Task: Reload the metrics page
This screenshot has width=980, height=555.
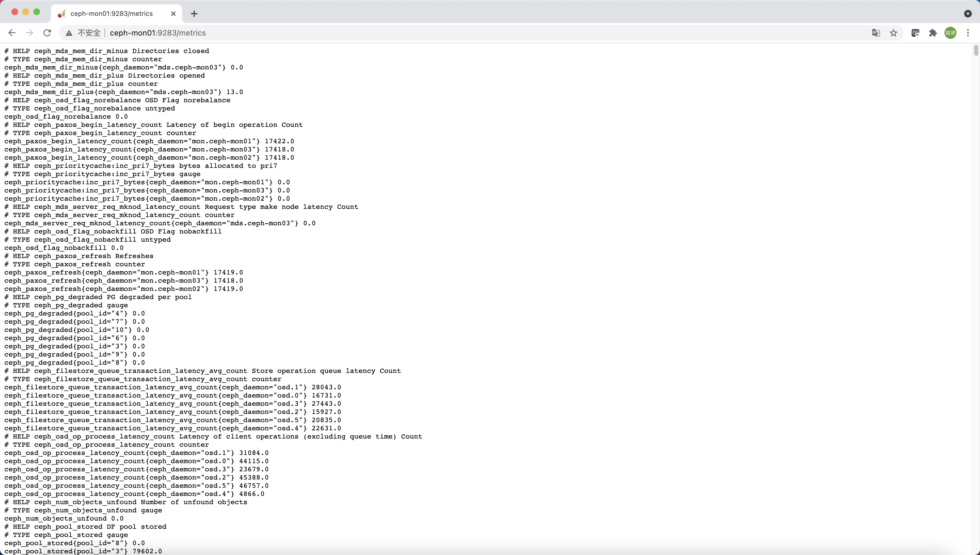Action: [47, 33]
